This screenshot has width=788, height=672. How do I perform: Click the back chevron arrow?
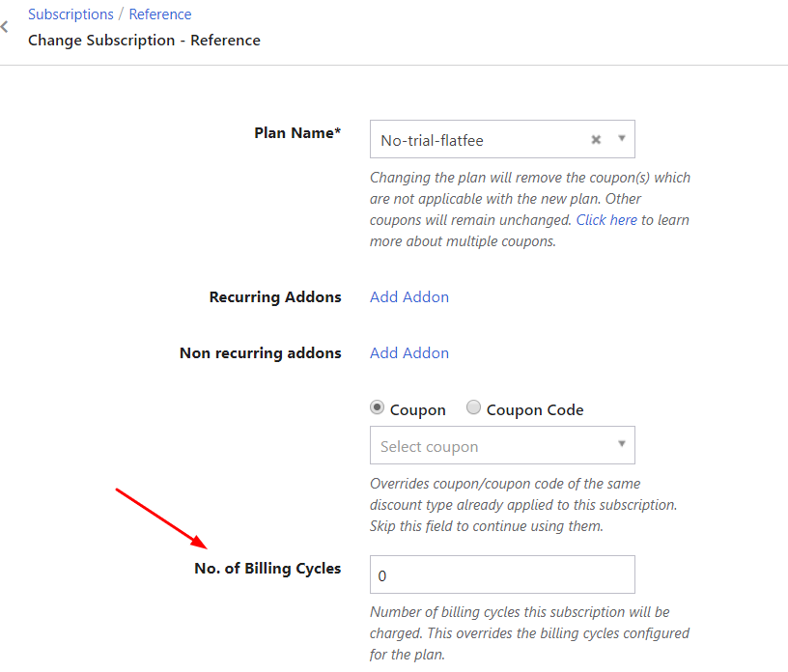pos(5,28)
